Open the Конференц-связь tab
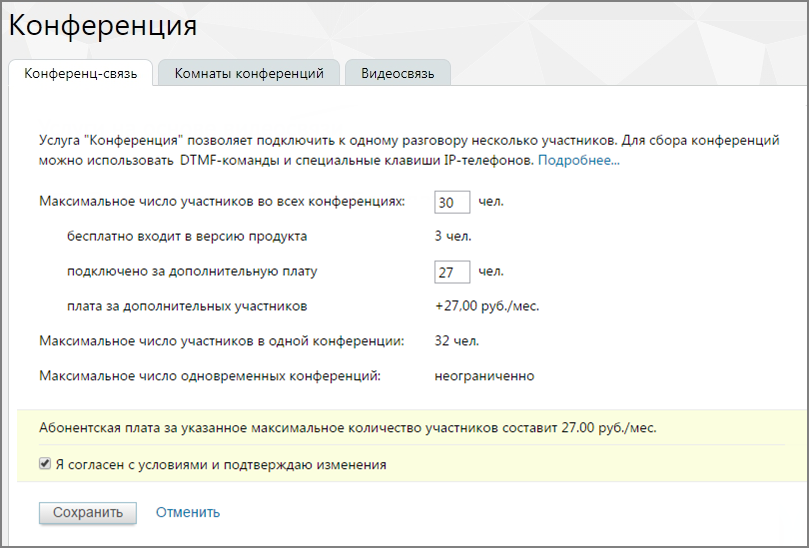 [x=80, y=73]
